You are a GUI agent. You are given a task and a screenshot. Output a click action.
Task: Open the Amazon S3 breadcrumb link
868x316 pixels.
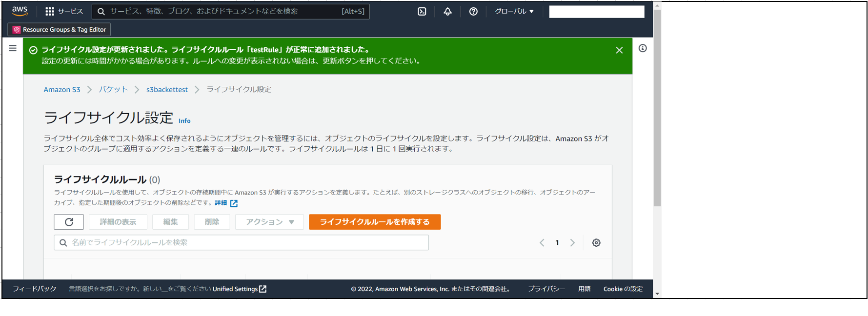pyautogui.click(x=62, y=90)
